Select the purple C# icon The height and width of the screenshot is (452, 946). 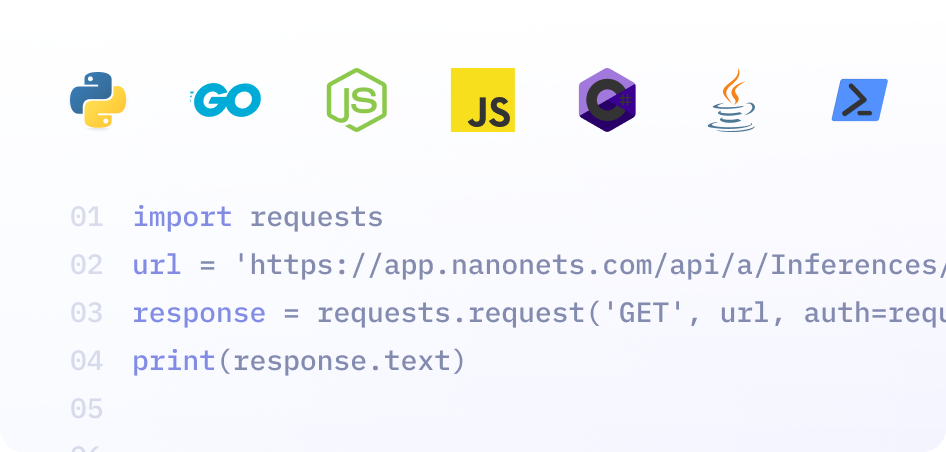tap(607, 100)
